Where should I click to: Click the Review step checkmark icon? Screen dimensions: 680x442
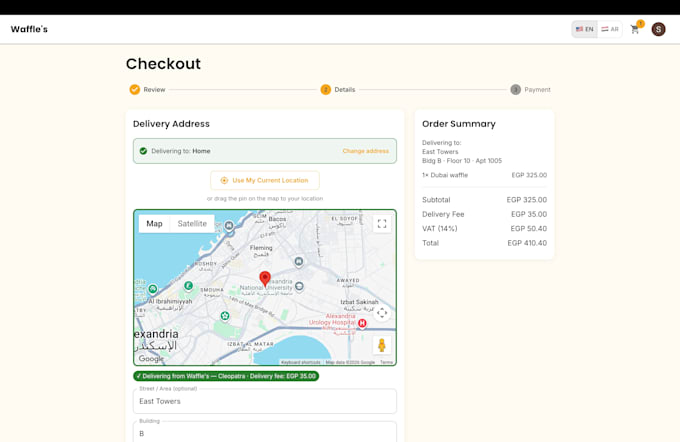[x=134, y=89]
